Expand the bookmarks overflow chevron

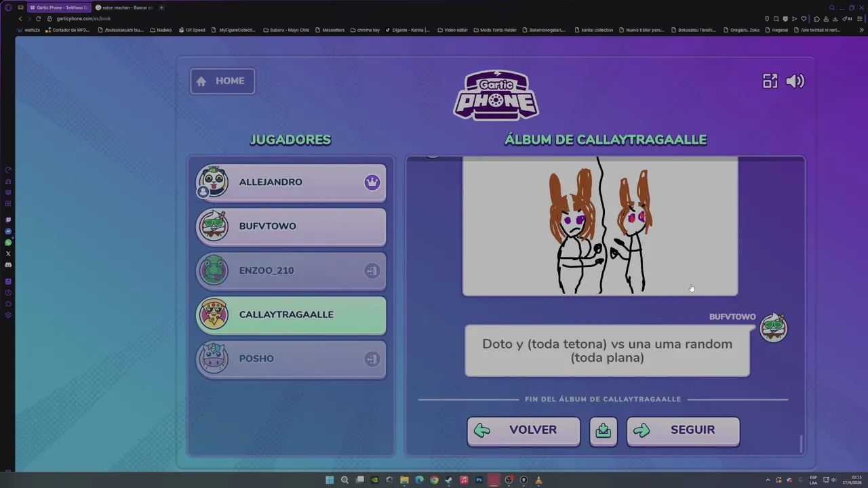862,30
